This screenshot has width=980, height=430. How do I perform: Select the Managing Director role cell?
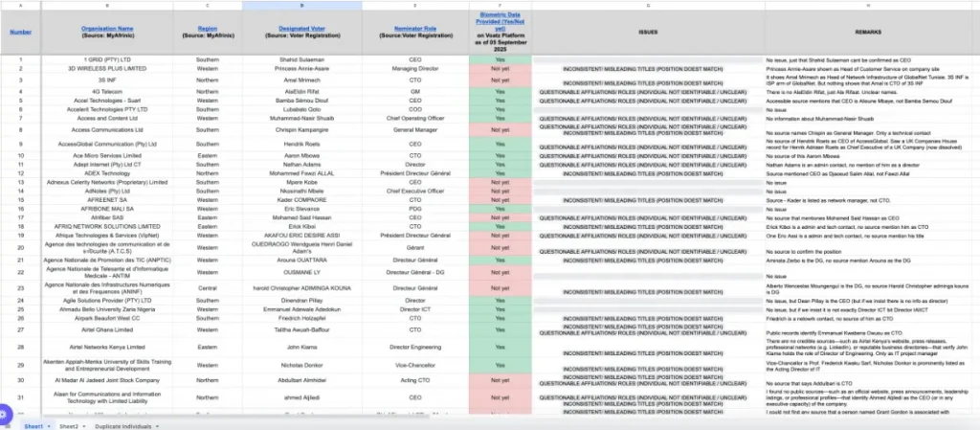pyautogui.click(x=415, y=69)
